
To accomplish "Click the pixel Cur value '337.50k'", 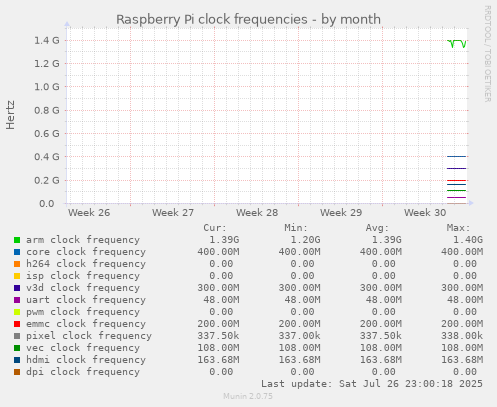I will [218, 336].
